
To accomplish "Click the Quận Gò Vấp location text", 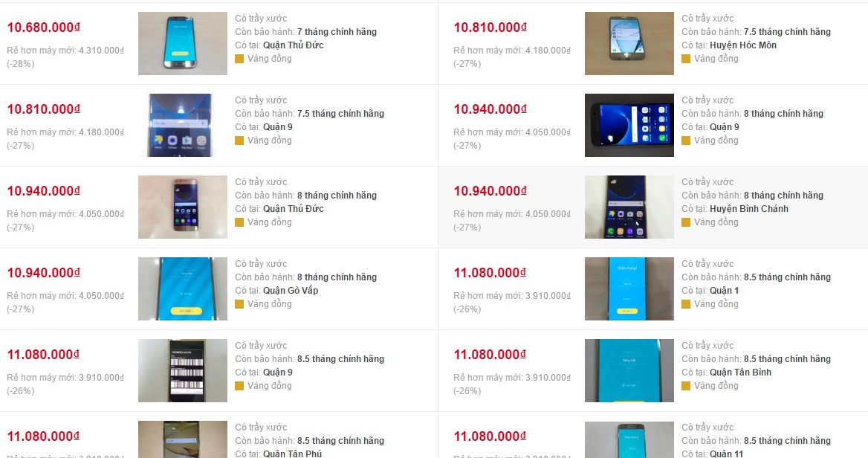I will (x=291, y=290).
